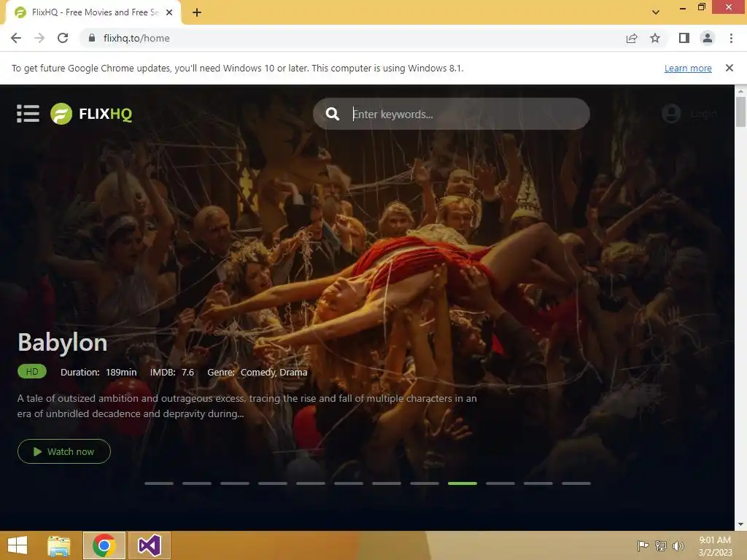Click the "189min" duration value

121,373
